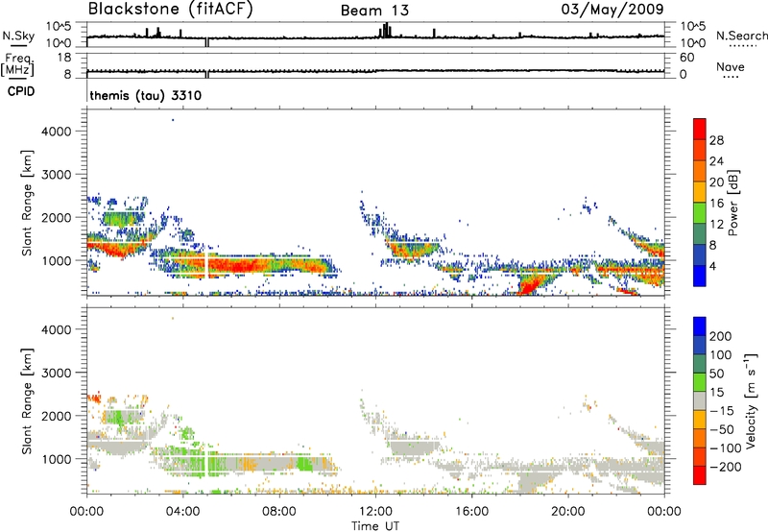Click the strong red echo near 18:00 in the power panel
This screenshot has width=768, height=532.
pyautogui.click(x=529, y=285)
